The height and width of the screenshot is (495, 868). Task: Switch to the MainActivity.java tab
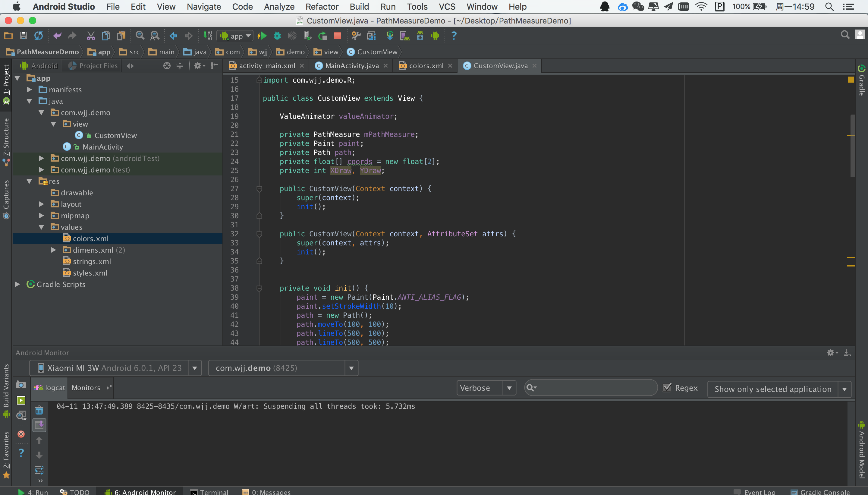(352, 66)
